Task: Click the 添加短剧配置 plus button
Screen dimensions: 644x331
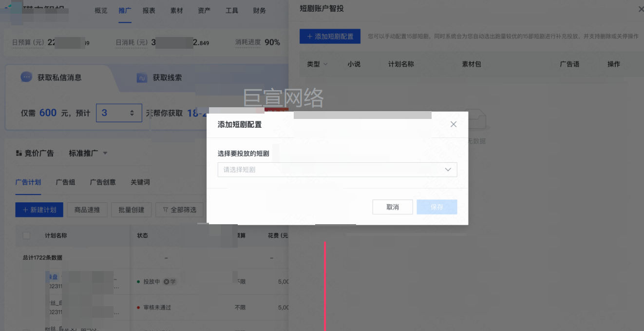Action: tap(330, 37)
